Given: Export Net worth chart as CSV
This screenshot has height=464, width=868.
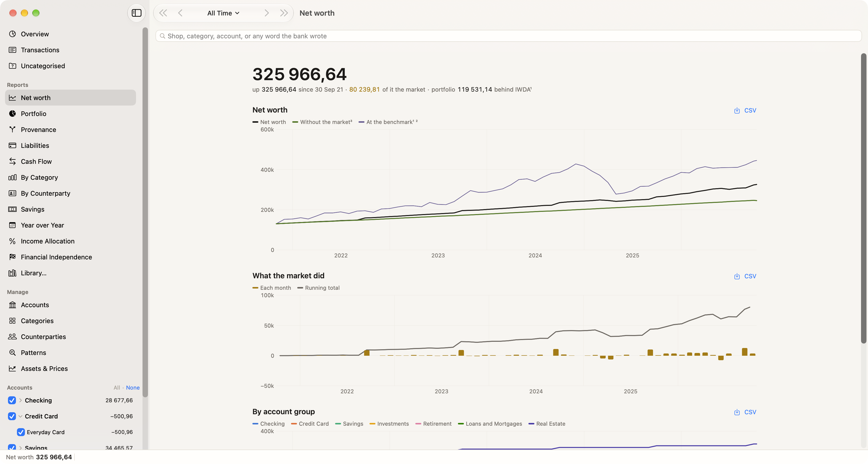Looking at the screenshot, I should [745, 111].
